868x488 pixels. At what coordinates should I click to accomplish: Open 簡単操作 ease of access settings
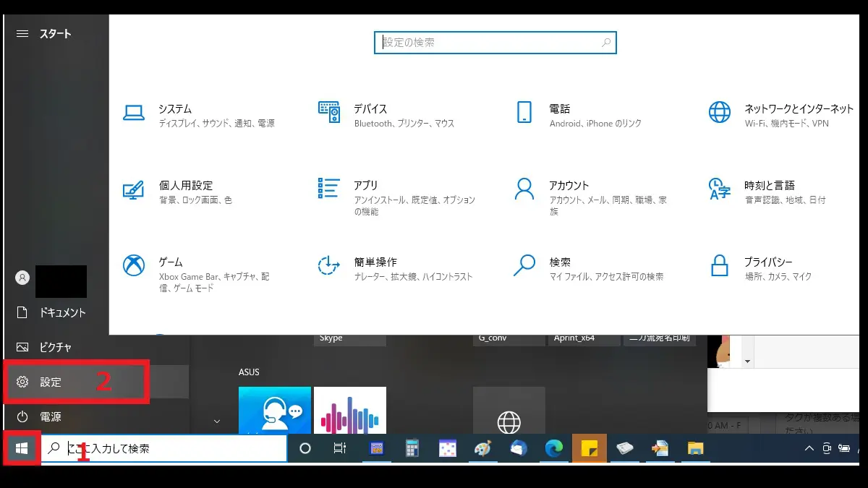[x=395, y=268]
